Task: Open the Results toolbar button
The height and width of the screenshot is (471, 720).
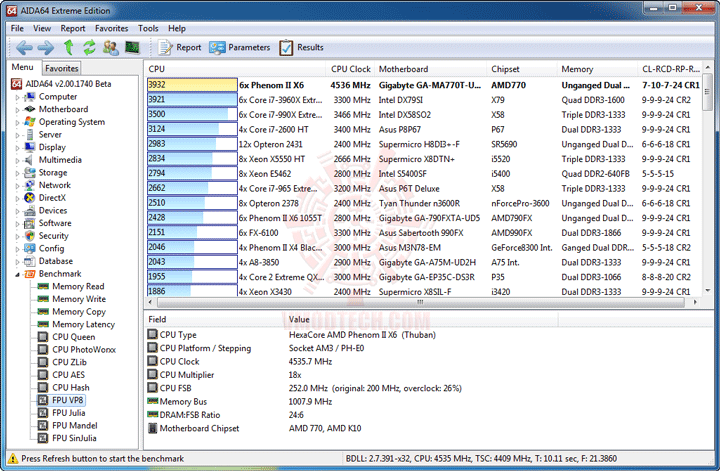Action: [x=301, y=47]
